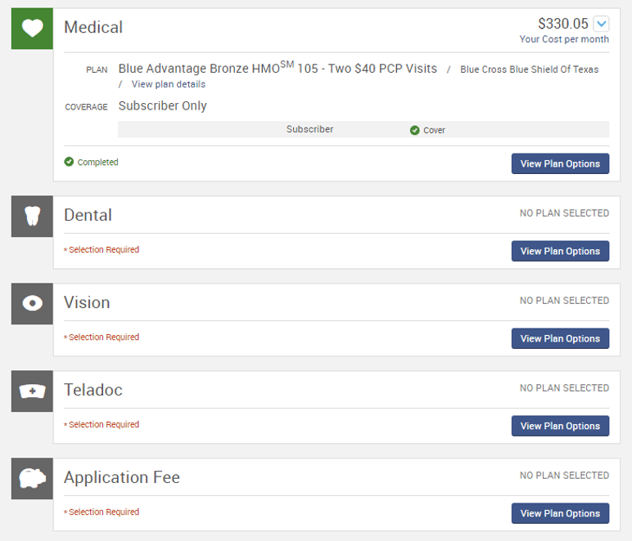The image size is (632, 541).
Task: Click the green Completed checkmark icon
Action: tap(69, 162)
